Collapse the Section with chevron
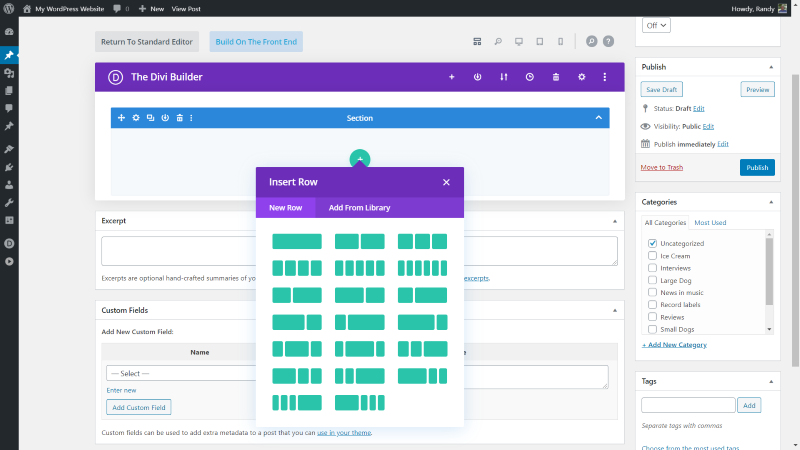The width and height of the screenshot is (800, 450). (598, 118)
